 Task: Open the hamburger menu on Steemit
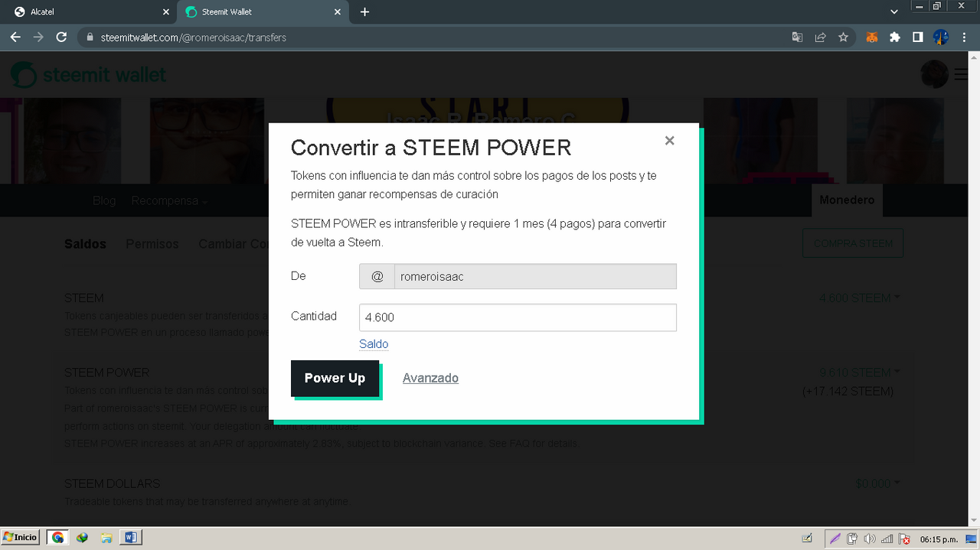pyautogui.click(x=961, y=74)
